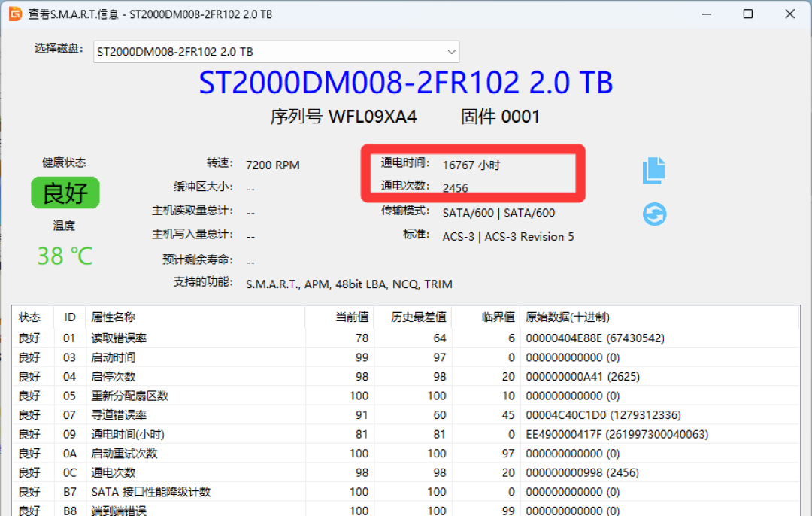The width and height of the screenshot is (812, 516).
Task: Click ID cell 07 in the table
Action: 69,415
